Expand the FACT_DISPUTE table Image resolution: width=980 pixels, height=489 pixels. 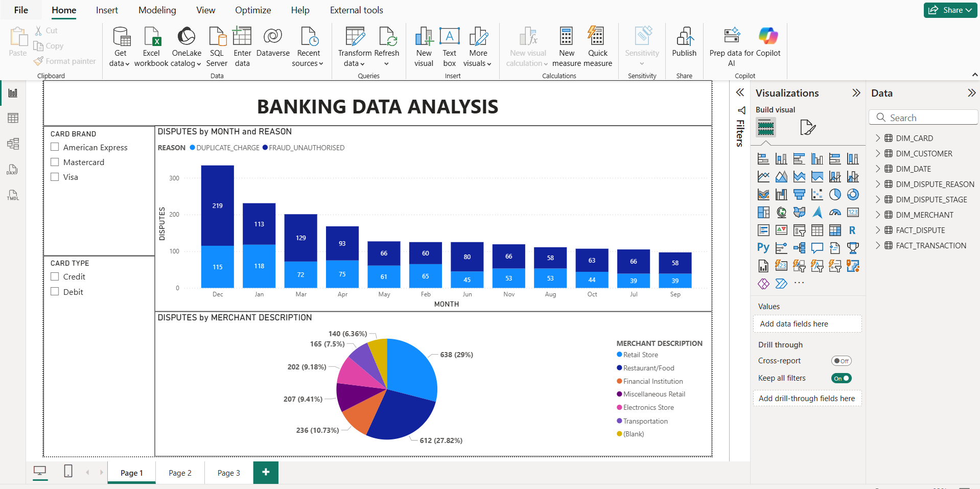[x=878, y=230]
